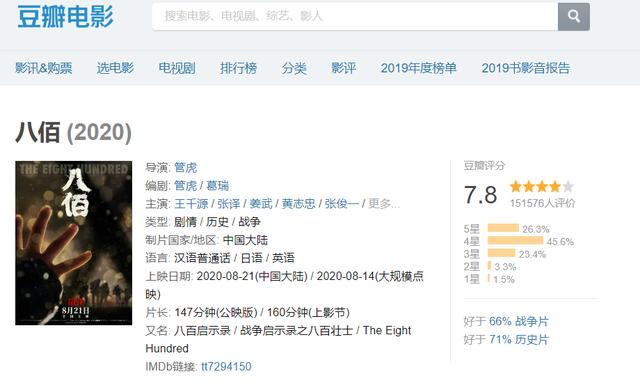Focus the movie search input field
The height and width of the screenshot is (390, 640).
[x=355, y=17]
